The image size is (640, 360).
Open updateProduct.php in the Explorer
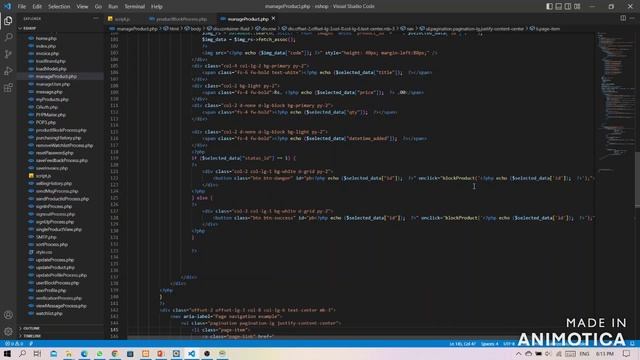[55, 267]
